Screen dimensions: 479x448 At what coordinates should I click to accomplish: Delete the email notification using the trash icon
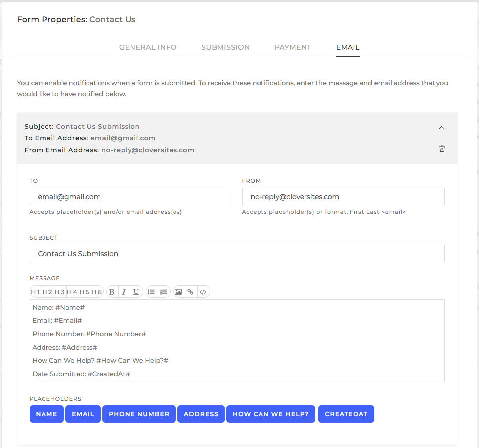point(441,148)
